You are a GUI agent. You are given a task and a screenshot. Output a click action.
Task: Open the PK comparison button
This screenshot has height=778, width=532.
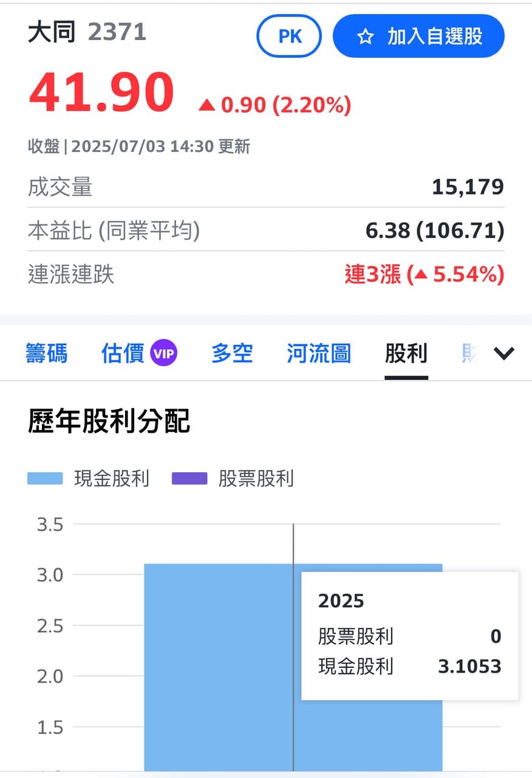(x=290, y=36)
